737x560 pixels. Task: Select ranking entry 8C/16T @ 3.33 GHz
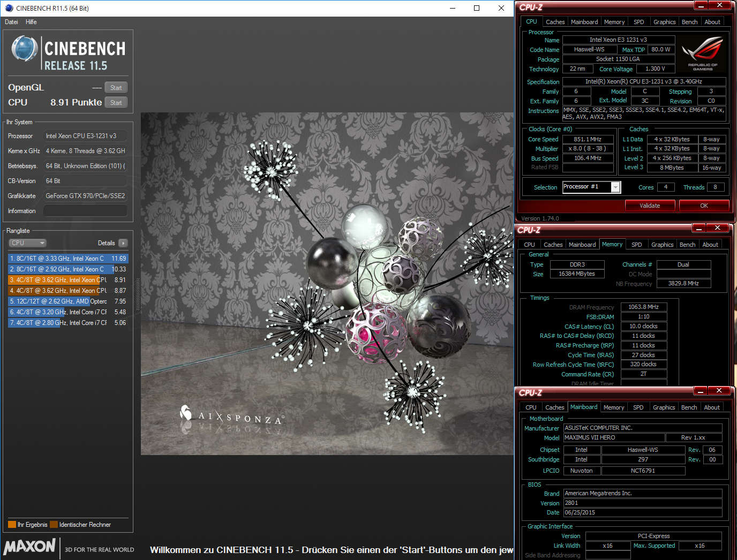(x=68, y=259)
